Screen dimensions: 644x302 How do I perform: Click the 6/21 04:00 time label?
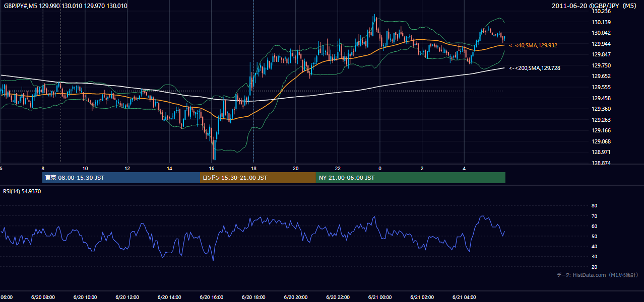coord(464,297)
